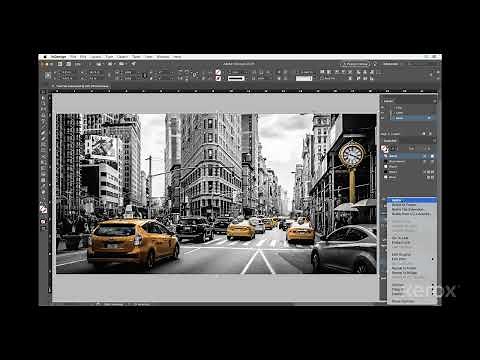The image size is (480, 360).
Task: Choose Panel Options at menu bottom
Action: pos(412,301)
